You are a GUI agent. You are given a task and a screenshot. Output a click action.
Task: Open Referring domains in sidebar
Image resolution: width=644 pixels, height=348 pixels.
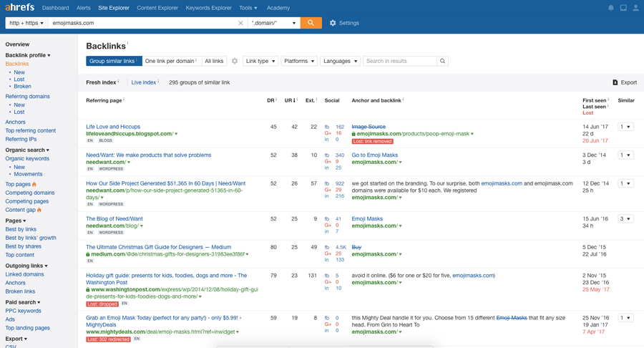[x=27, y=96]
